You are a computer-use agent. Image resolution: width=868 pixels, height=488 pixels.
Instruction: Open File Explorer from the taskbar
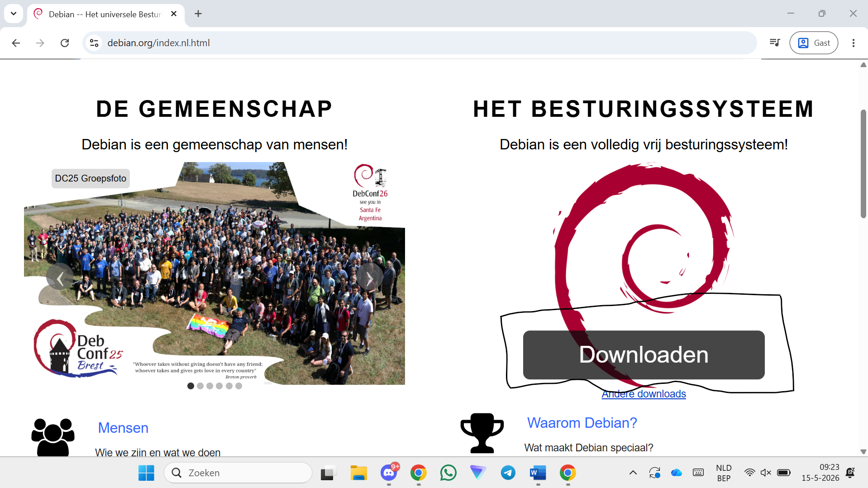tap(359, 473)
